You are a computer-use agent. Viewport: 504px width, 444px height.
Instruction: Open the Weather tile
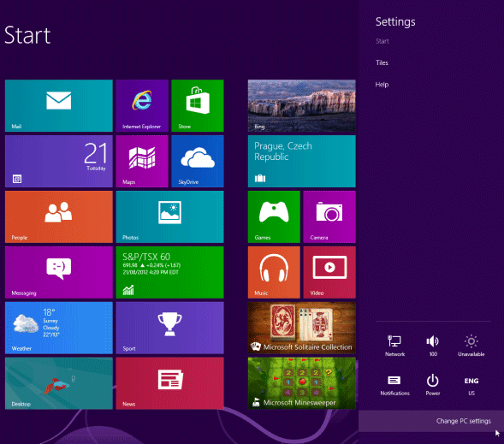[x=59, y=328]
